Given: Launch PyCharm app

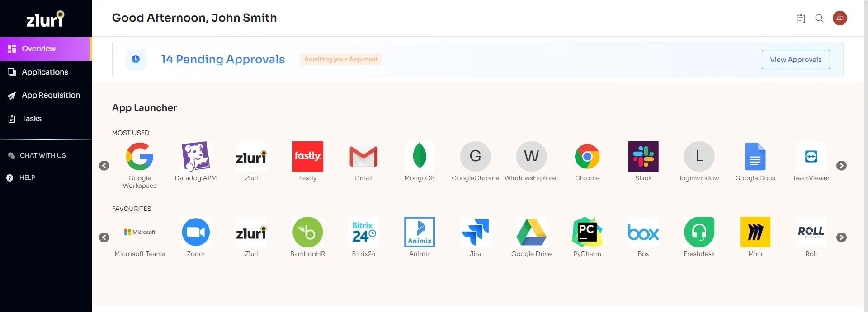Looking at the screenshot, I should (587, 232).
